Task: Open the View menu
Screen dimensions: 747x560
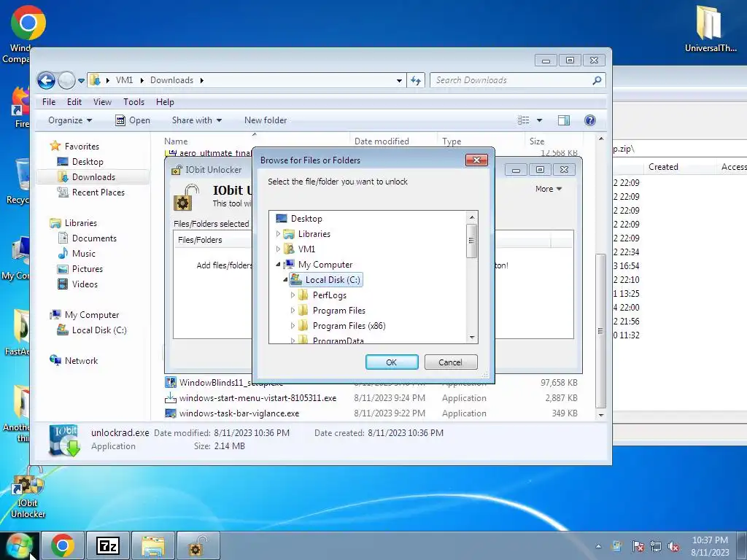Action: click(x=102, y=102)
